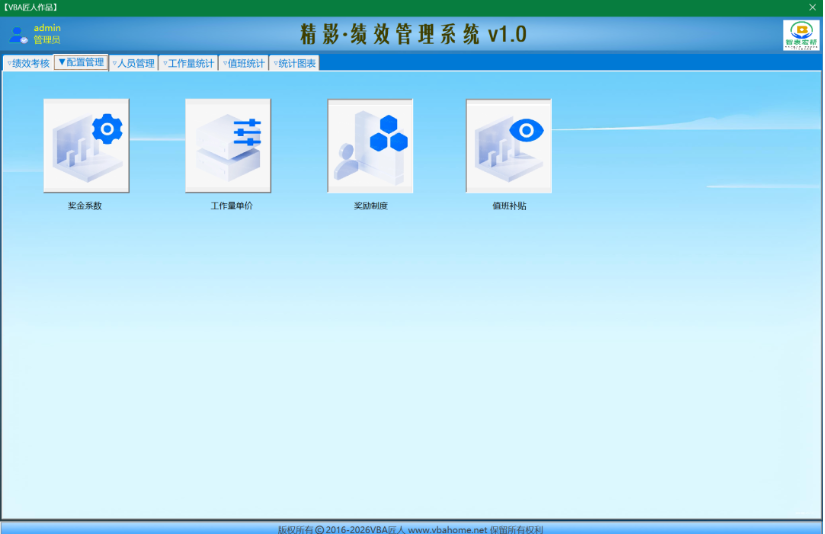Click the 值班补贴 label text

509,206
